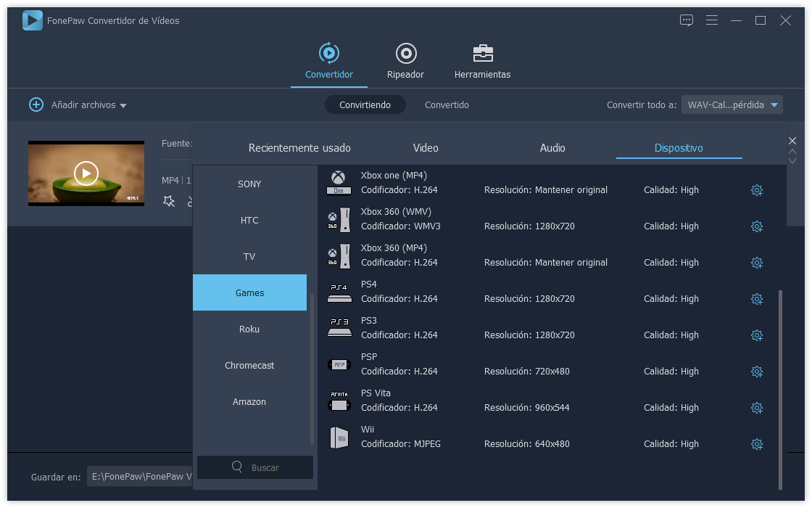812x508 pixels.
Task: Move item up with the up chevron
Action: click(x=792, y=152)
